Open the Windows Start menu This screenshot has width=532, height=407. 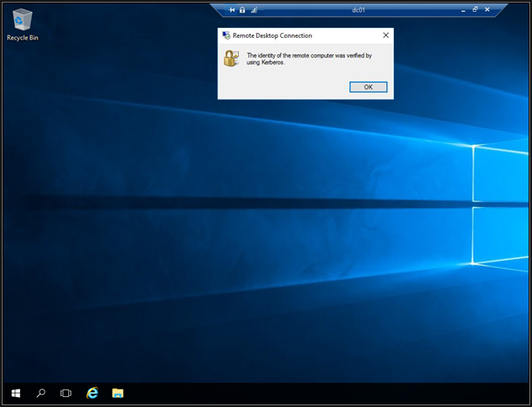(x=16, y=393)
